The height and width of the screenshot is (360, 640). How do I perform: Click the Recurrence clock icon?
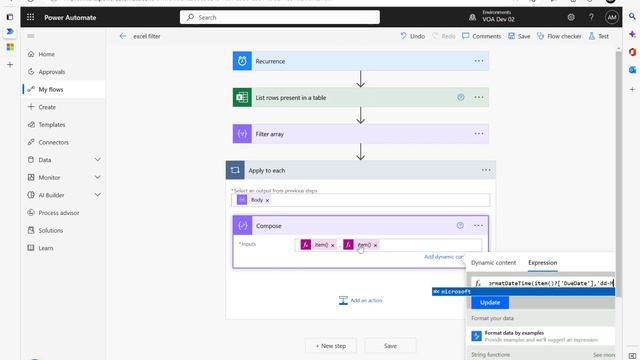(242, 61)
